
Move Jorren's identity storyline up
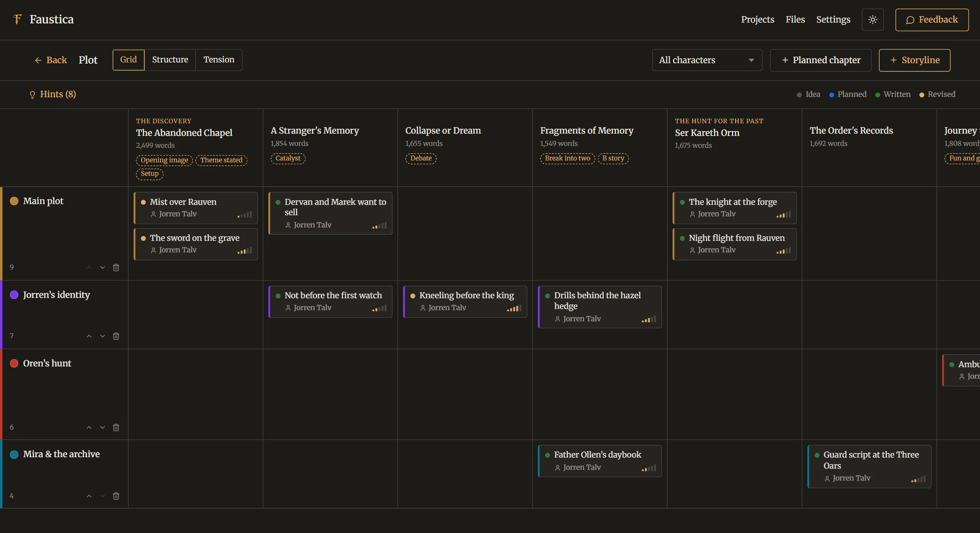89,336
